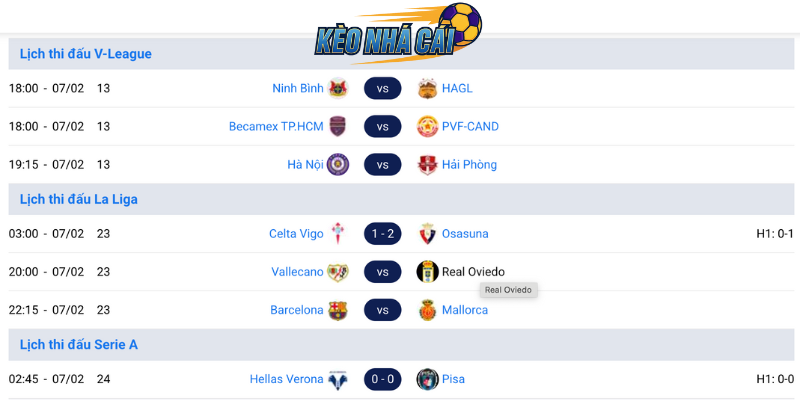Click vs button for Barcelona match
The width and height of the screenshot is (800, 400).
coord(383,311)
